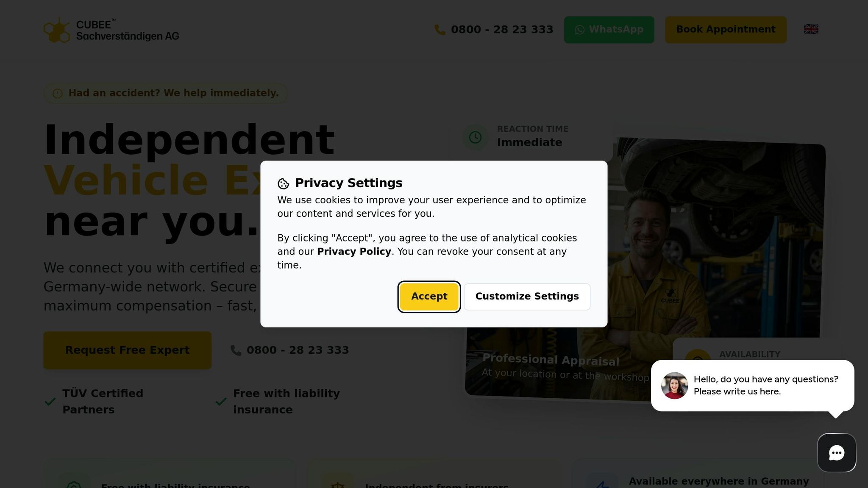Click the Request Free Expert button
Viewport: 868px width, 488px height.
tap(127, 350)
